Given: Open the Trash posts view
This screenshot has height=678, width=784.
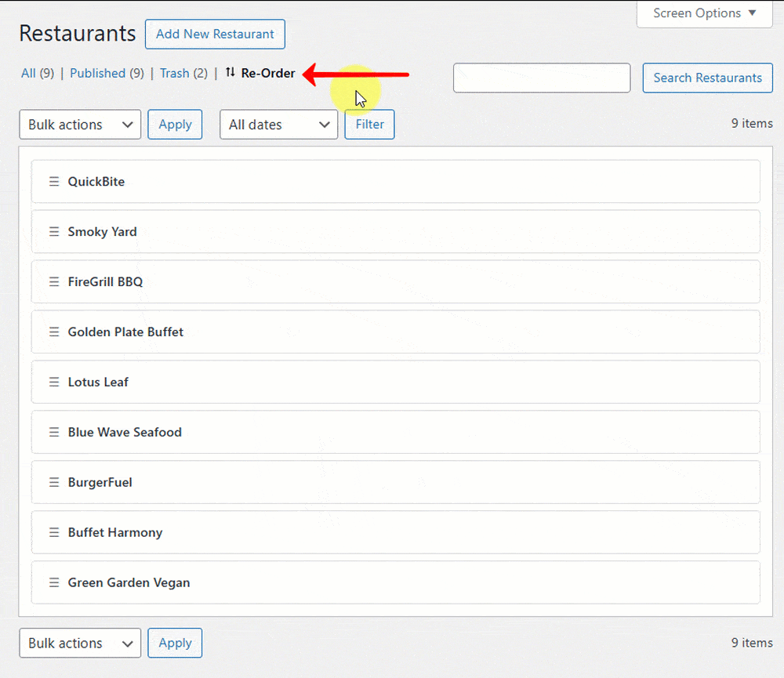Looking at the screenshot, I should coord(174,73).
